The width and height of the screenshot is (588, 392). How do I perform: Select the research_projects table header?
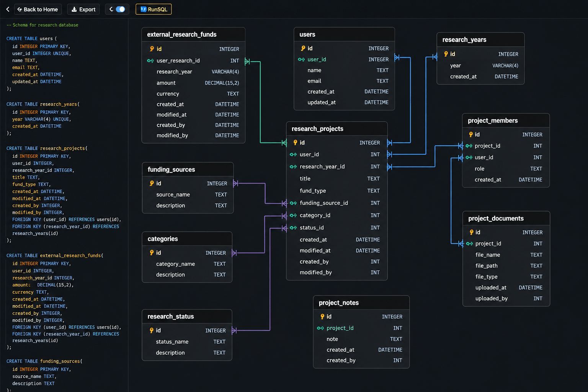[337, 129]
